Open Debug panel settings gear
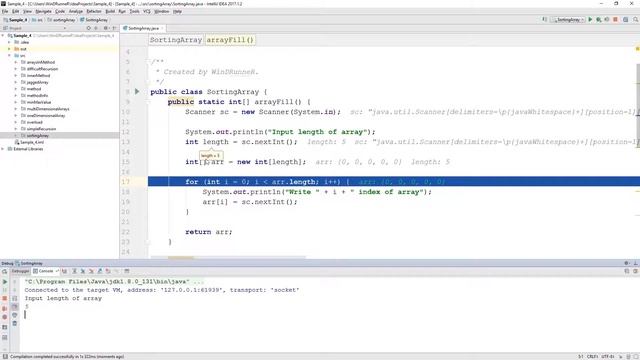This screenshot has width=640, height=360. [x=627, y=263]
